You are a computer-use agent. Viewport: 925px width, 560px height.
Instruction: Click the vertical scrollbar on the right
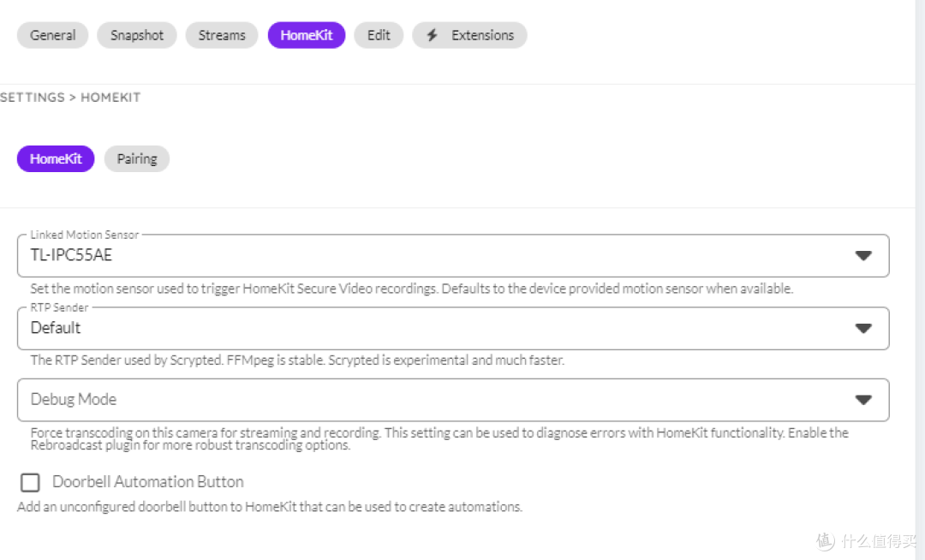tap(921, 280)
